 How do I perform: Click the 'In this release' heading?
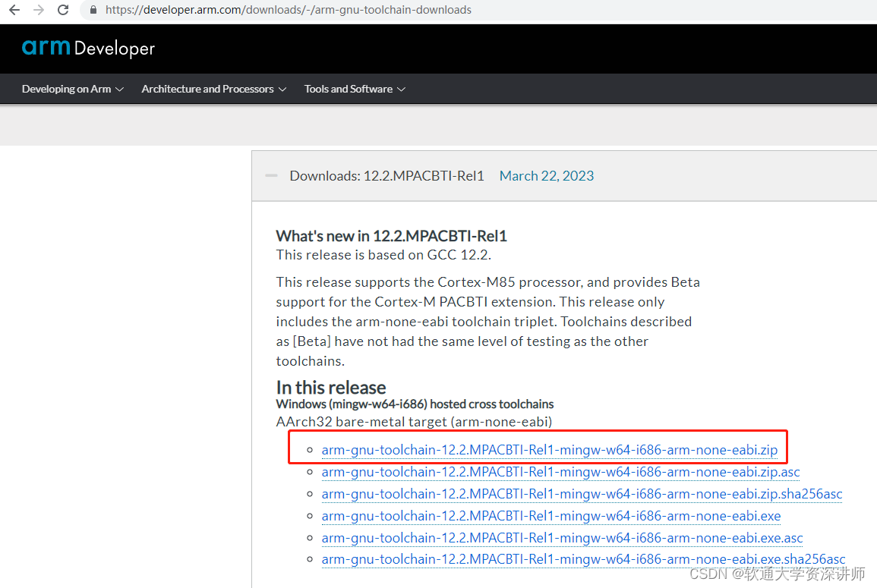(x=331, y=388)
